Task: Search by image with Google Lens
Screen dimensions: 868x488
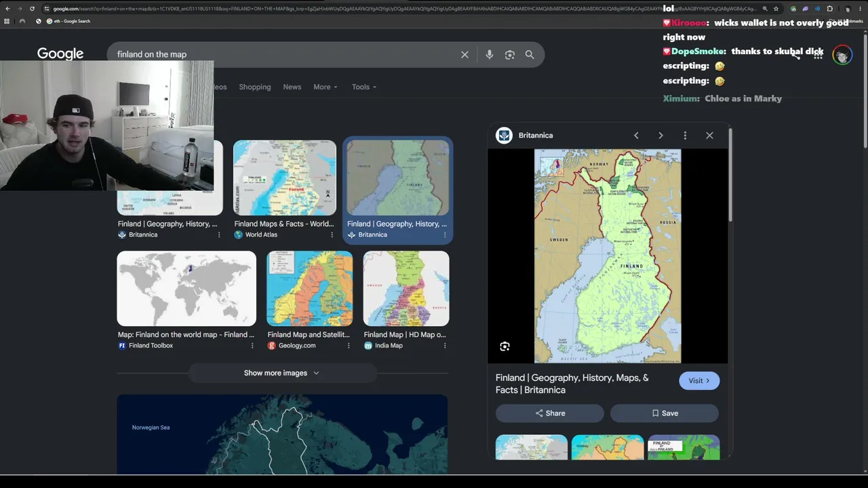Action: (510, 55)
